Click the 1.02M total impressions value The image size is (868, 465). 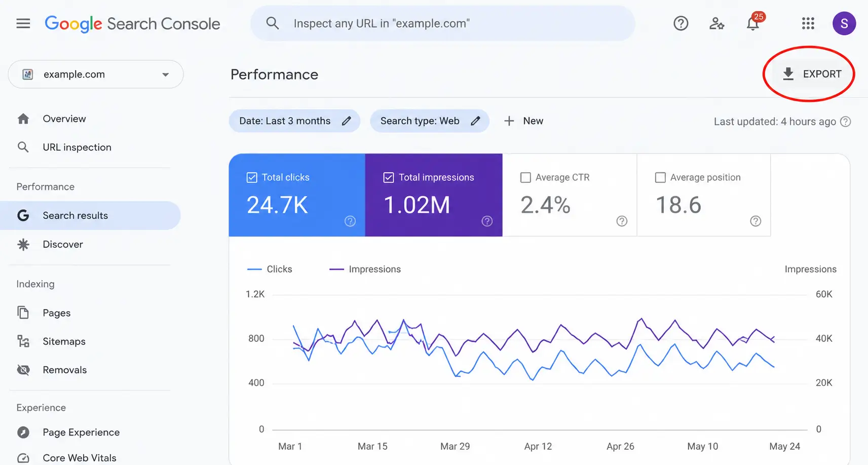[x=417, y=205]
